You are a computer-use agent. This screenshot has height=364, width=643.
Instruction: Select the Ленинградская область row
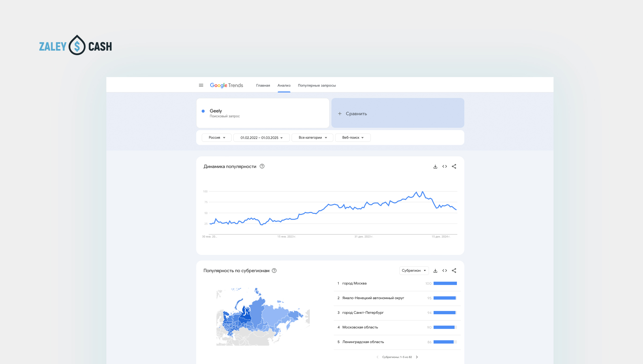coord(397,342)
